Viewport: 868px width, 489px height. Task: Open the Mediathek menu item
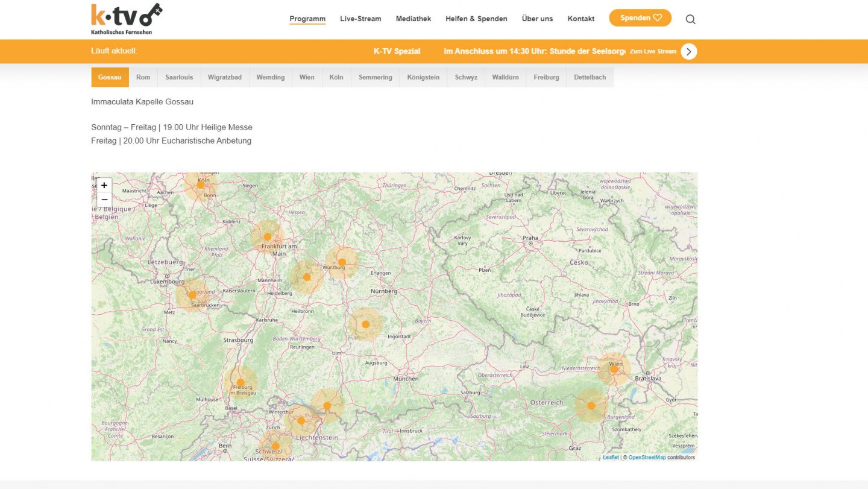tap(414, 19)
